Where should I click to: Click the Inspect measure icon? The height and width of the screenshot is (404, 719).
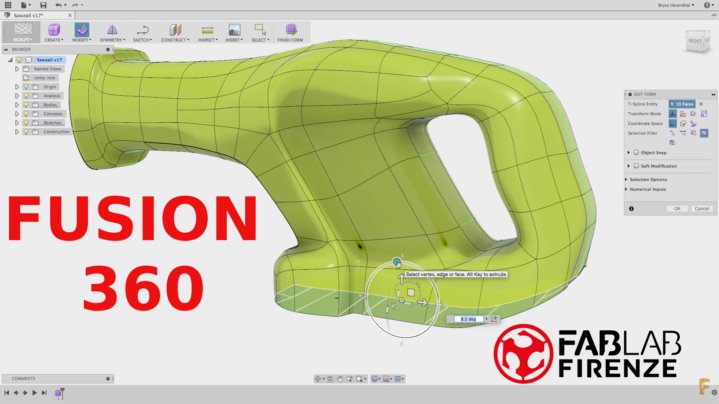pos(207,30)
